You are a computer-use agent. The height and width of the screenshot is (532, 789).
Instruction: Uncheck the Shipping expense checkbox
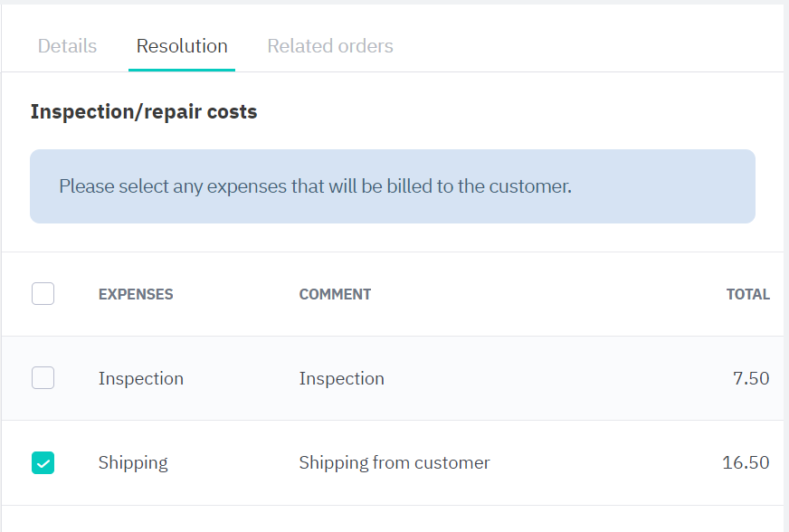point(43,463)
